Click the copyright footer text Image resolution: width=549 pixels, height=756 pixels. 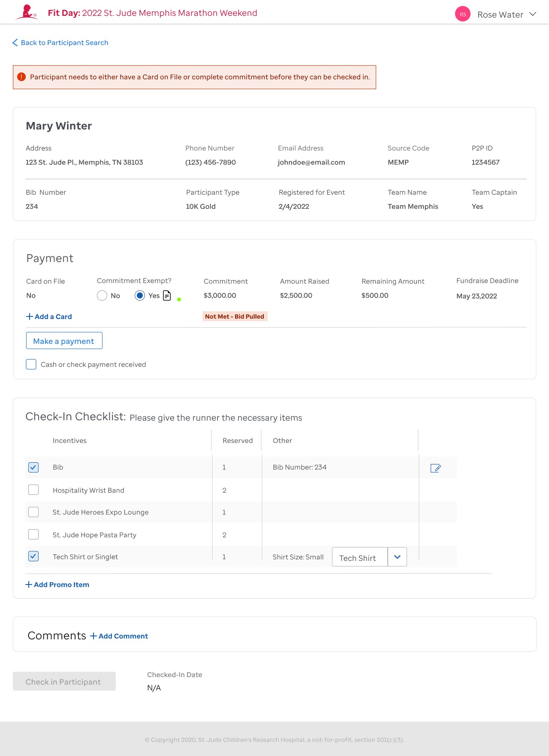coord(274,740)
